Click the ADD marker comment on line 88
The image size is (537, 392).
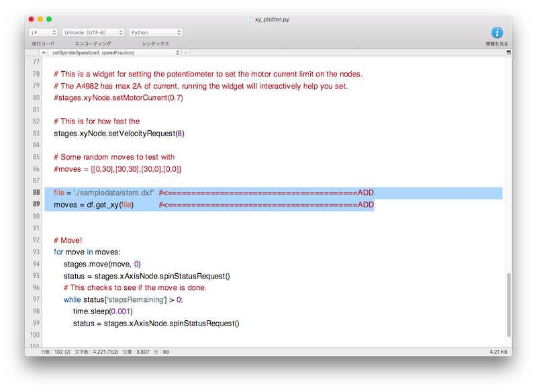coord(266,193)
